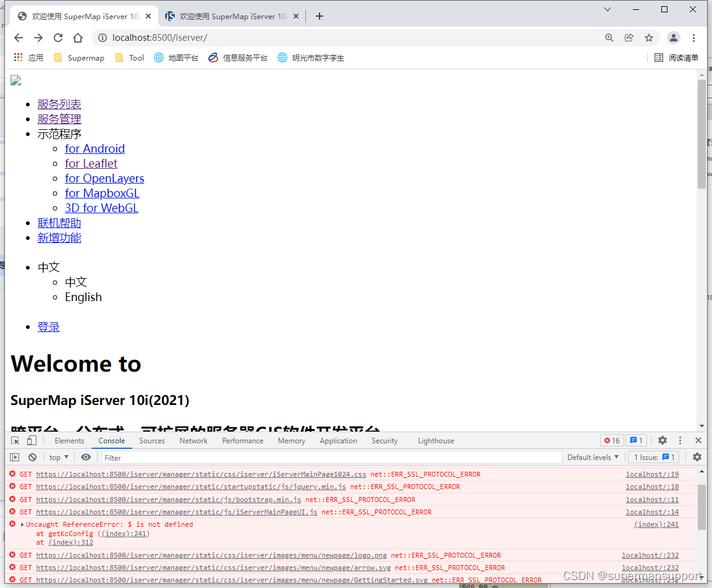This screenshot has height=588, width=712.
Task: Open the Tool bookmarks folder
Action: tap(130, 58)
